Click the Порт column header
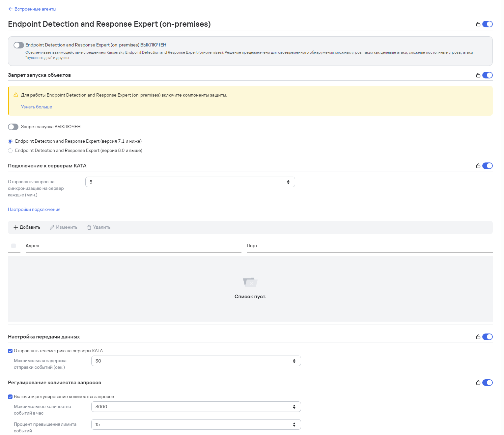 point(252,246)
